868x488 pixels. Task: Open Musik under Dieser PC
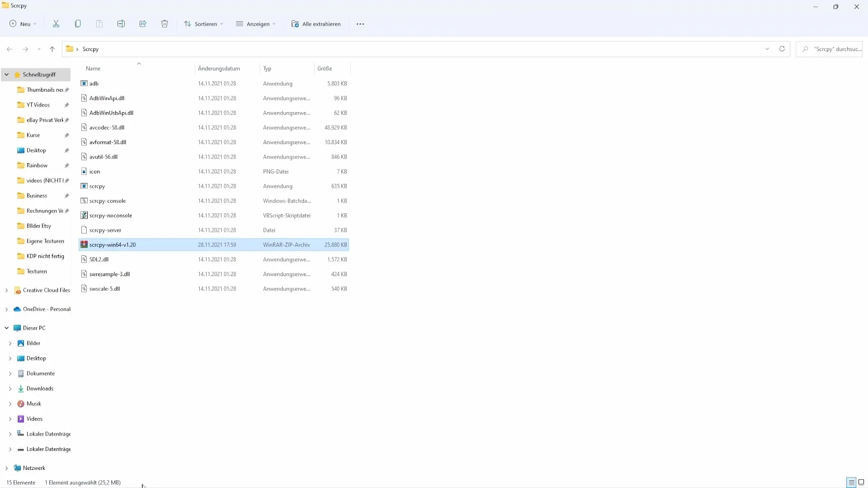click(x=33, y=404)
